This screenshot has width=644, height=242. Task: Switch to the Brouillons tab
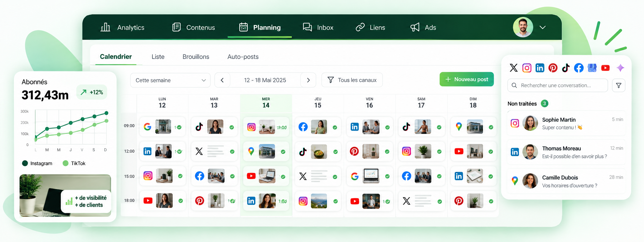point(196,57)
